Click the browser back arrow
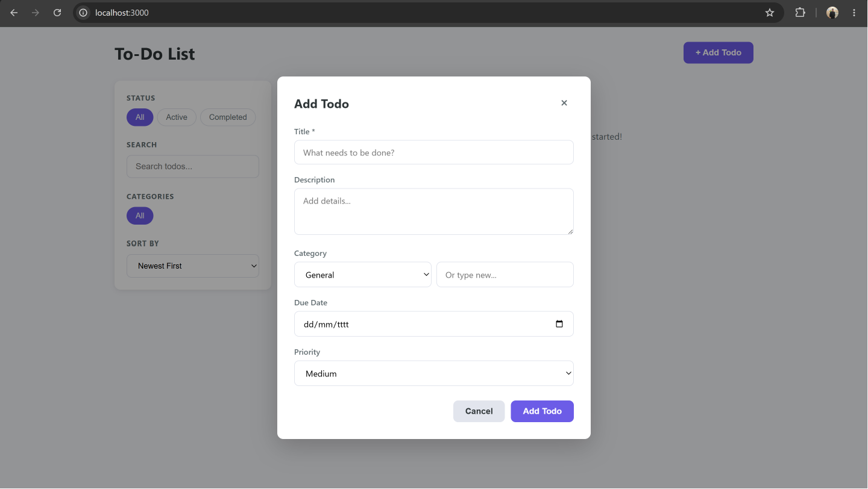This screenshot has width=868, height=489. click(x=14, y=13)
